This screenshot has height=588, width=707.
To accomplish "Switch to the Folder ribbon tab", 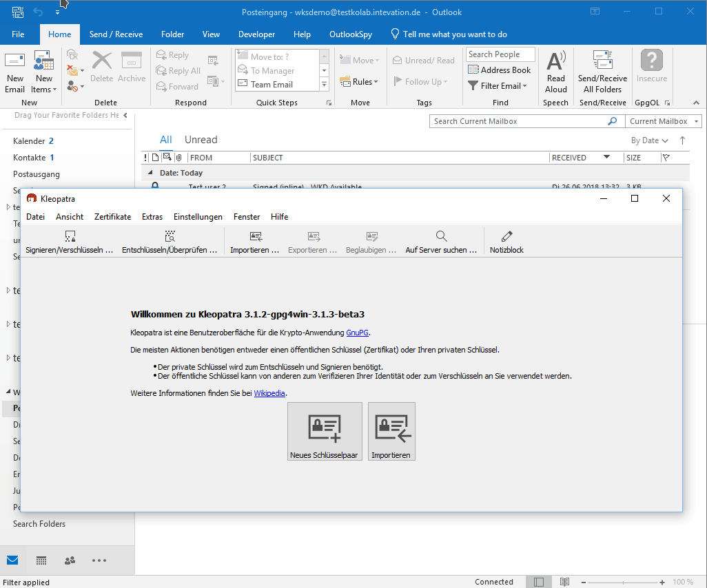I will click(173, 34).
